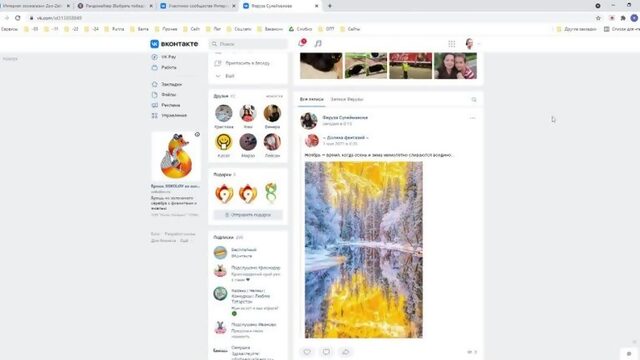Open the three-dot menu of the post
The image size is (640, 360).
[x=472, y=118]
